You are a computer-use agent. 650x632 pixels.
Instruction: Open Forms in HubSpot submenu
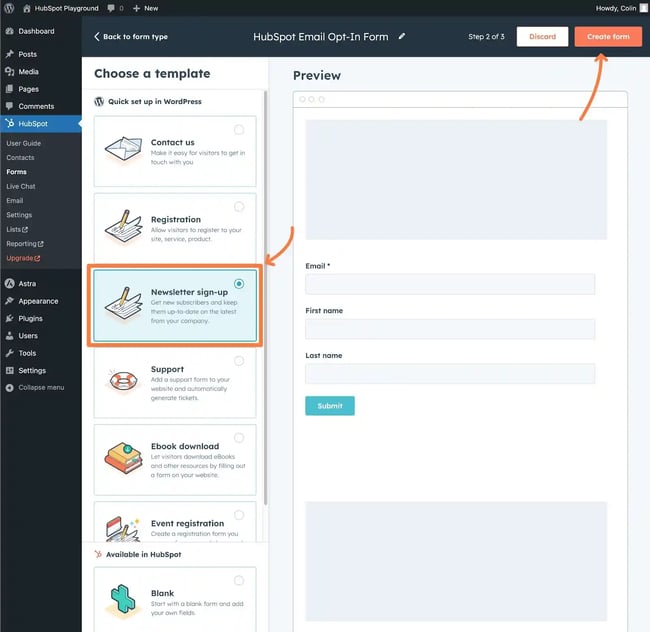tap(17, 172)
